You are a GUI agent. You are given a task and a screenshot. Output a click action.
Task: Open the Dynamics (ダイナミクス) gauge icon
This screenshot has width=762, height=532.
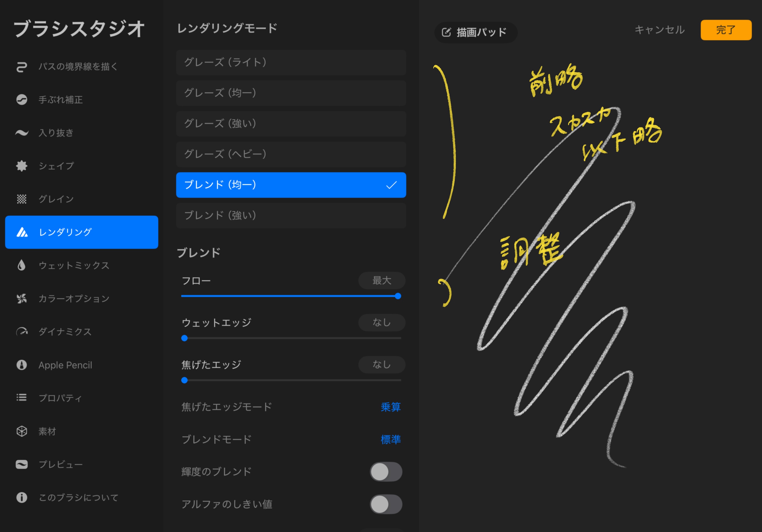(22, 332)
